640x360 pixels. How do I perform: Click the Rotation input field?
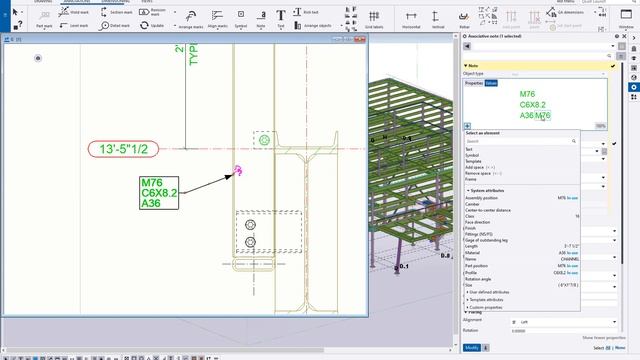pos(563,331)
